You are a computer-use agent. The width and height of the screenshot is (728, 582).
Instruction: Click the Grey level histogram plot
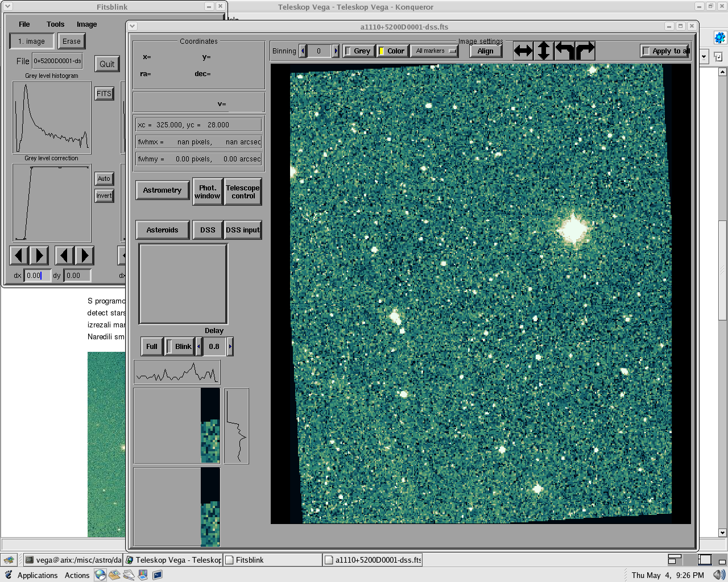coord(52,117)
